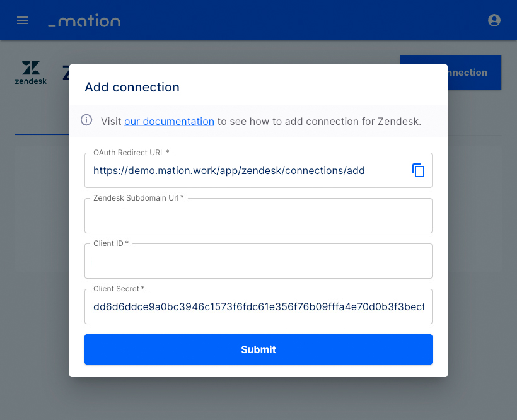Viewport: 517px width, 420px height.
Task: Copy the OAuth Redirect URL
Action: tap(418, 170)
